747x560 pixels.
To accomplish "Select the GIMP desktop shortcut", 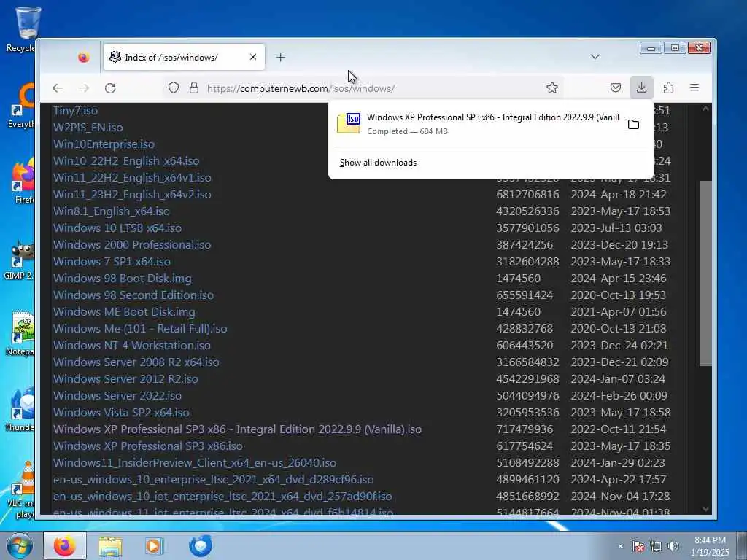I will click(x=20, y=261).
